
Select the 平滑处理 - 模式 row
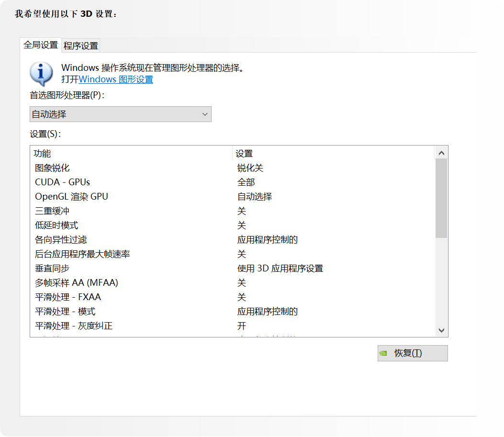tap(233, 312)
